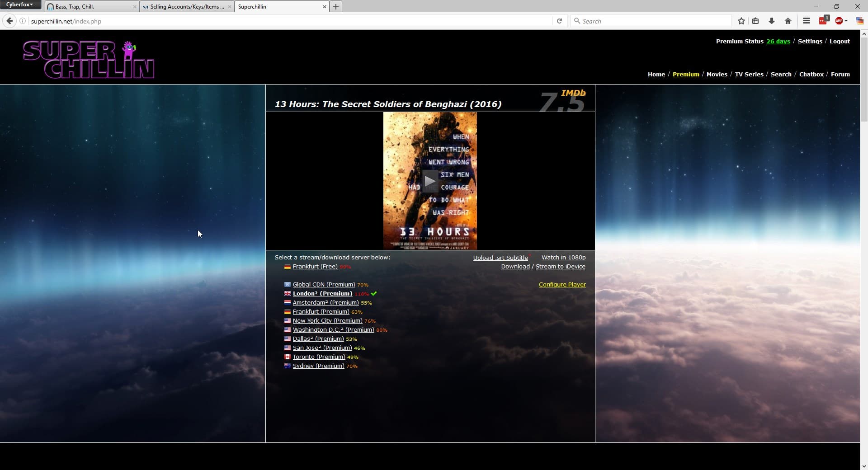Viewport: 868px width, 470px height.
Task: Select the Sydney (Premium) server
Action: [x=318, y=366]
